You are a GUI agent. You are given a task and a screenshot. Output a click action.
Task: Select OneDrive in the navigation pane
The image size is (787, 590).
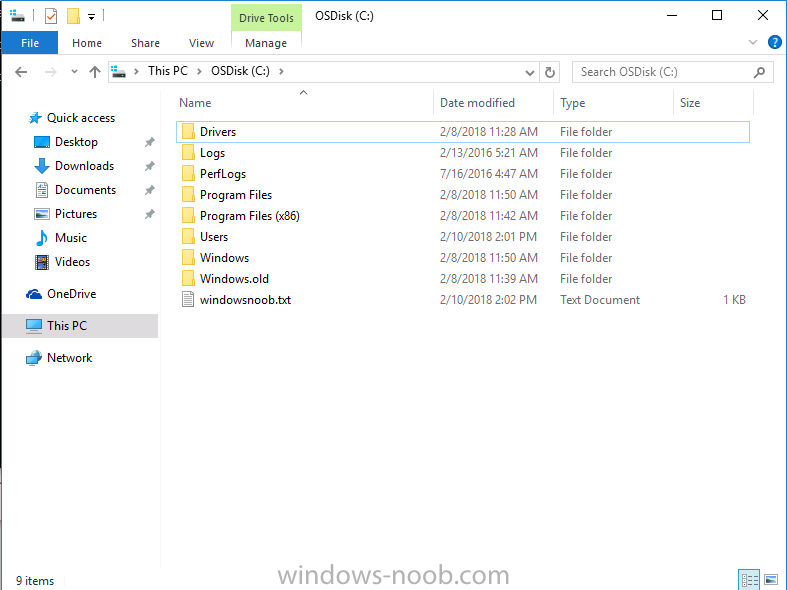point(71,294)
